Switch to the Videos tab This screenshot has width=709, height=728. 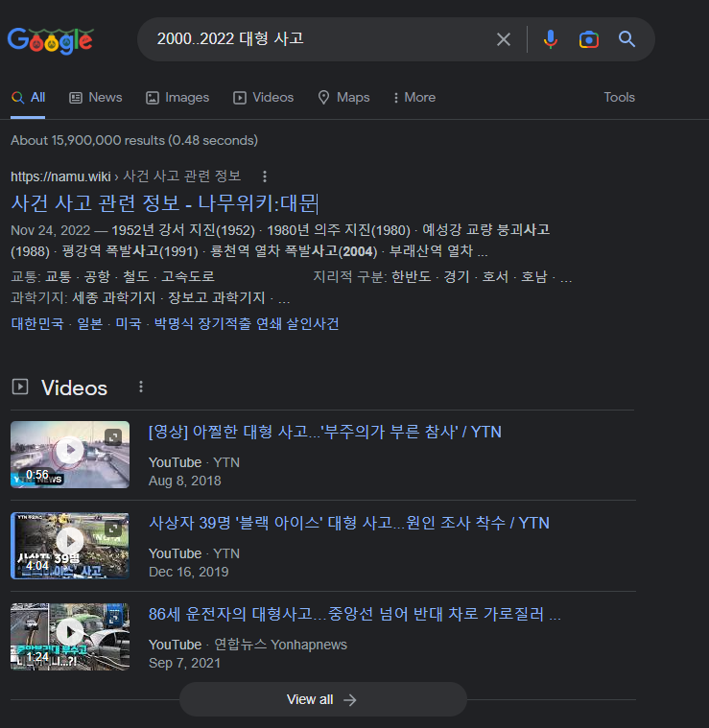(x=263, y=98)
